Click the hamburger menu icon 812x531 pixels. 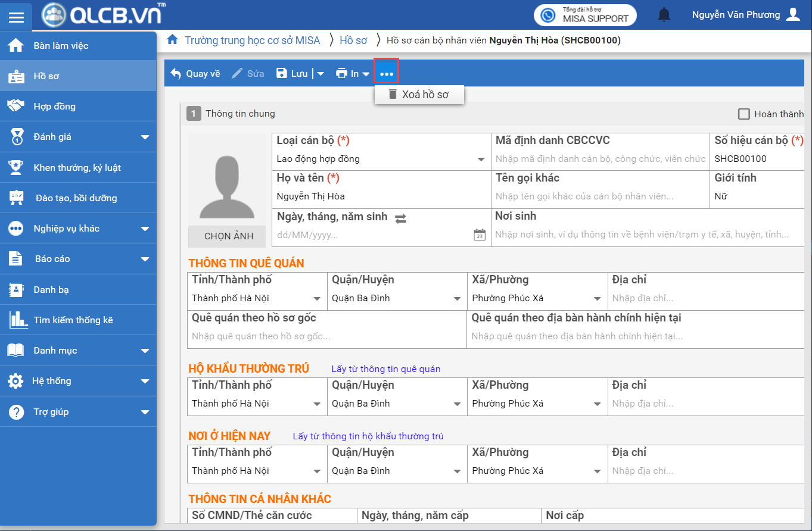click(17, 17)
